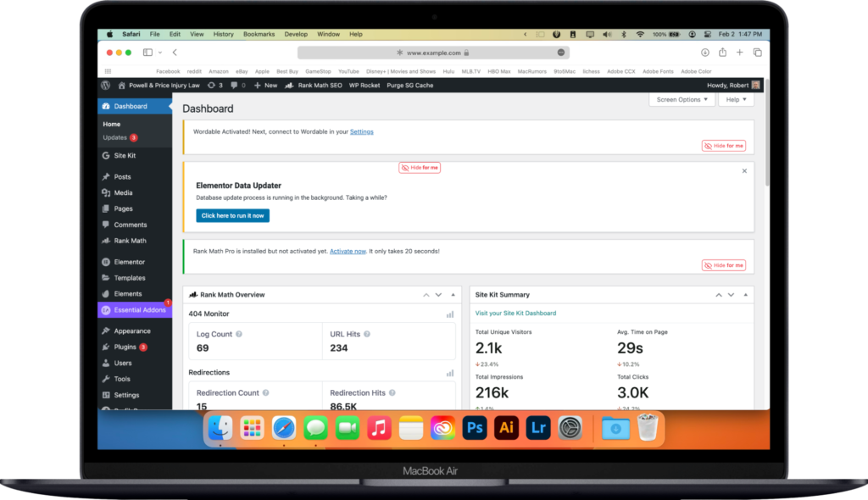The height and width of the screenshot is (500, 868).
Task: Click the WordPress logo in admin bar
Action: tap(106, 86)
